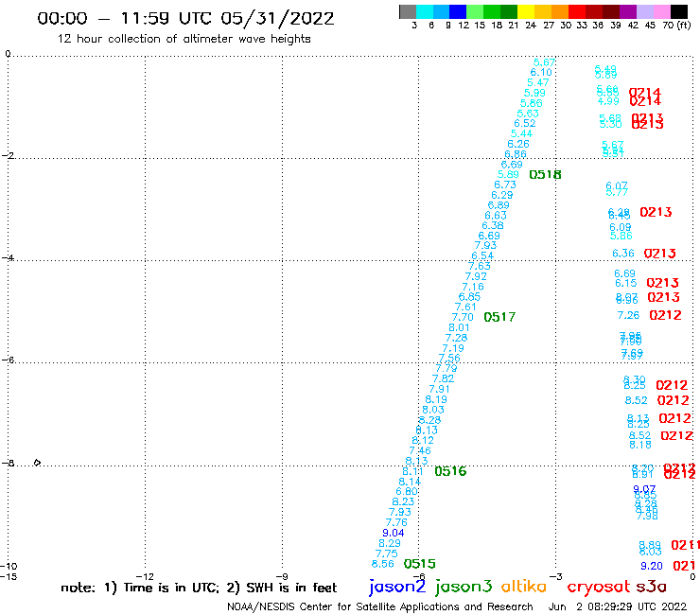Click the dark blue cryosat value 9.20

[x=652, y=566]
